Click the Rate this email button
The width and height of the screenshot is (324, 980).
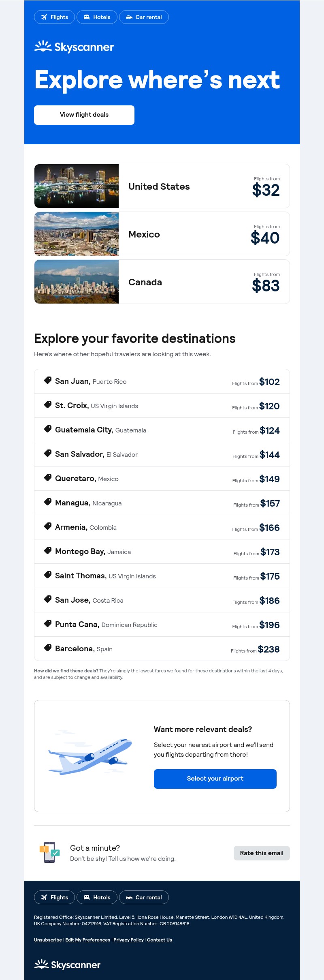pos(262,853)
